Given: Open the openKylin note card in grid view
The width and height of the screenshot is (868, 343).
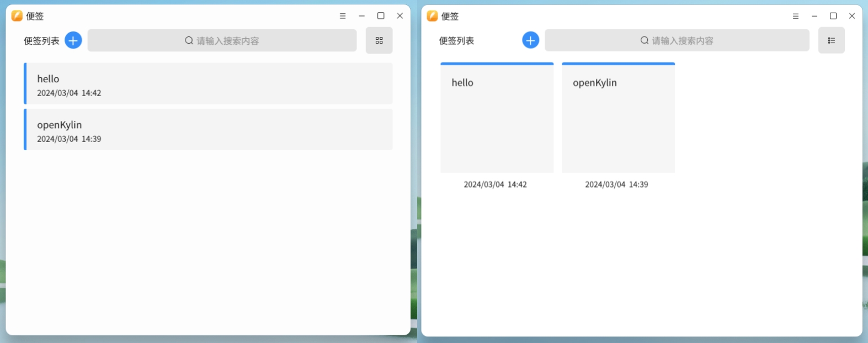Looking at the screenshot, I should point(618,118).
